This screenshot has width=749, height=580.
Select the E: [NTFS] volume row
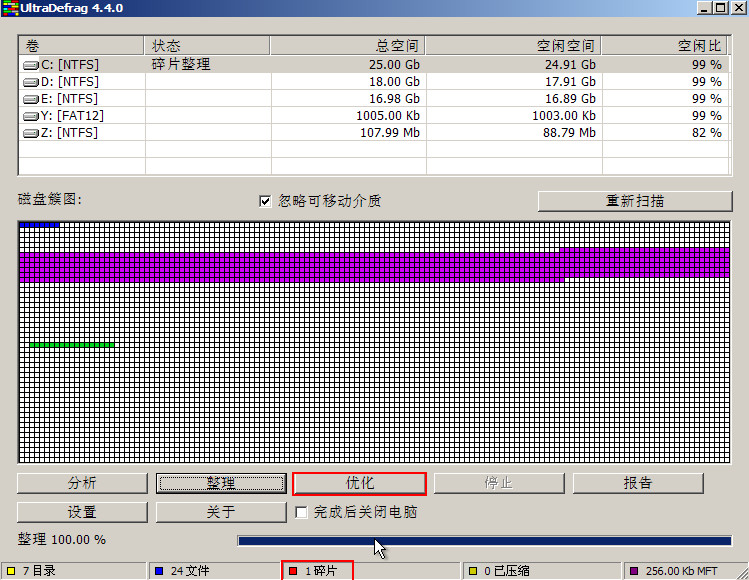point(374,99)
